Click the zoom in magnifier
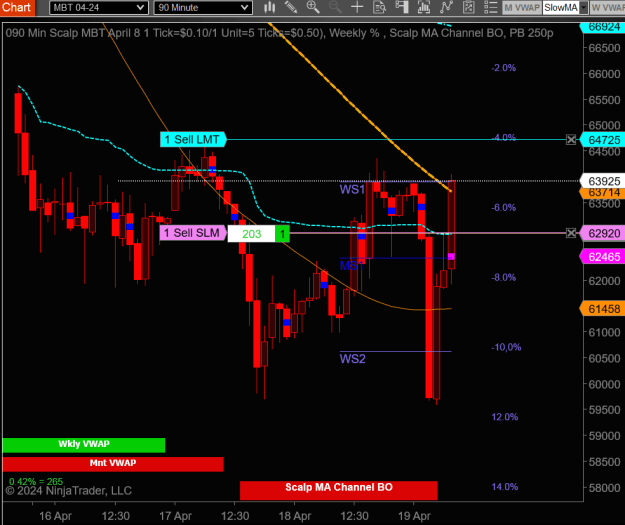Viewport: 625px width, 525px height. [x=313, y=7]
